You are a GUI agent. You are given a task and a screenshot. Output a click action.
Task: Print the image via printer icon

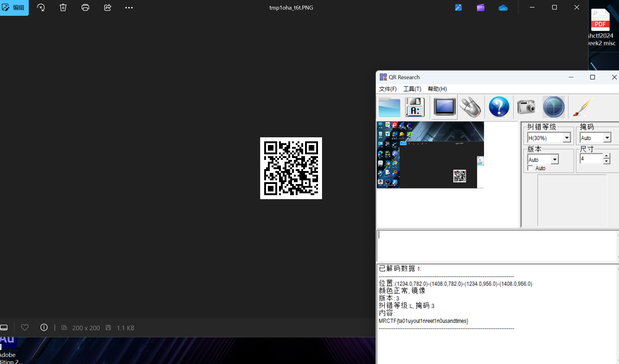[x=85, y=7]
